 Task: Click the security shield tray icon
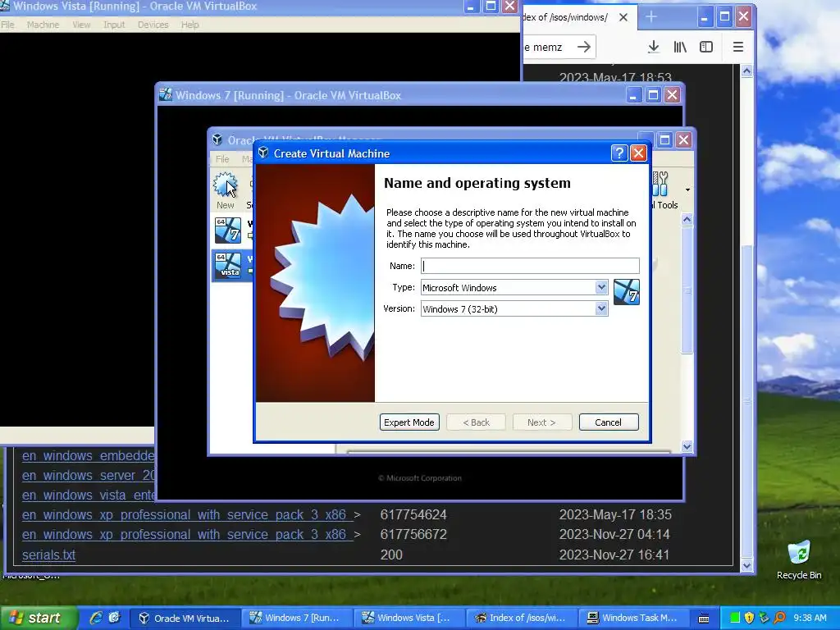(x=750, y=619)
